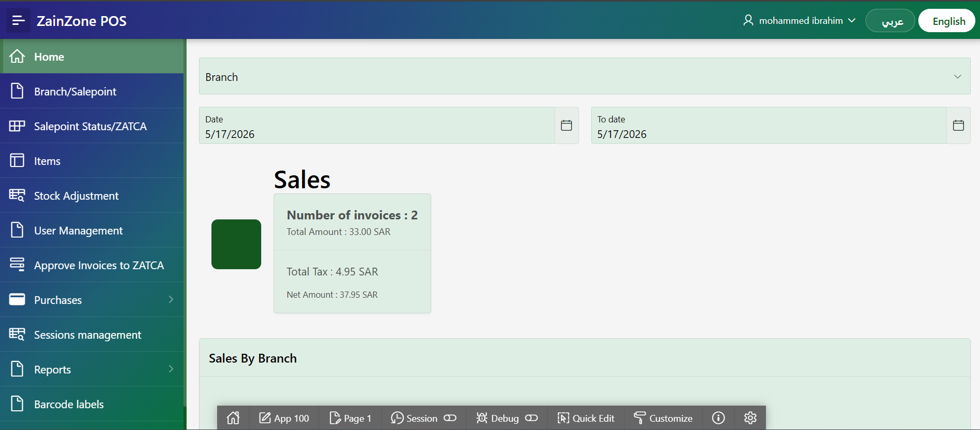
Task: Open Page 1 in developer toolbar
Action: pyautogui.click(x=350, y=418)
